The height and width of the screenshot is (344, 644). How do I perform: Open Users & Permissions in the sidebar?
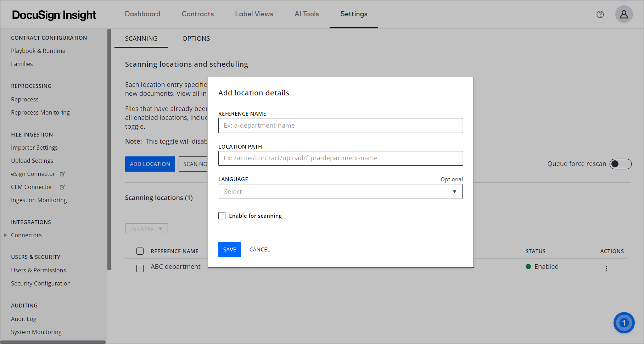(38, 270)
